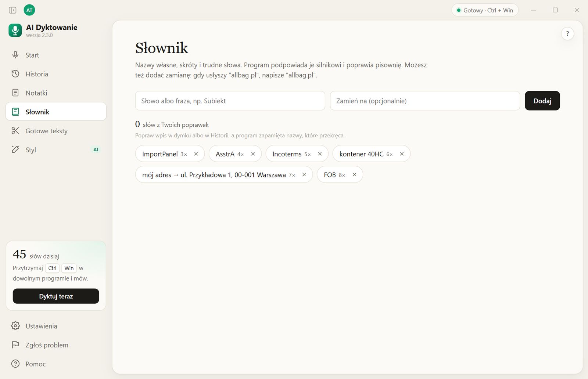Click the Ctrl key badge in the tip card
The width and height of the screenshot is (588, 379).
pos(53,268)
